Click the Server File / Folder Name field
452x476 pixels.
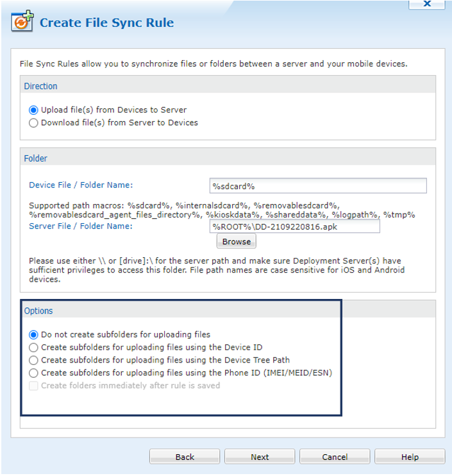[294, 226]
